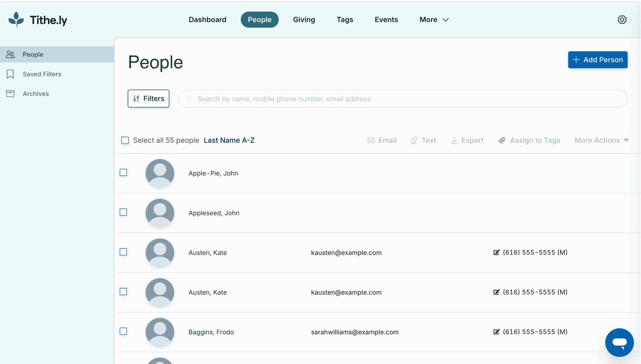The height and width of the screenshot is (364, 641).
Task: Open the More Actions dropdown
Action: click(x=602, y=141)
